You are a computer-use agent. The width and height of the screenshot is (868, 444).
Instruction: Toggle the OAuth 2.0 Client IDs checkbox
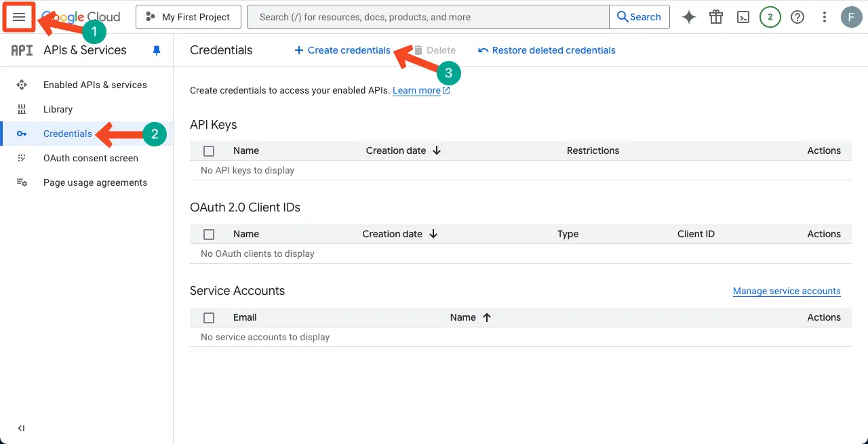coord(209,234)
